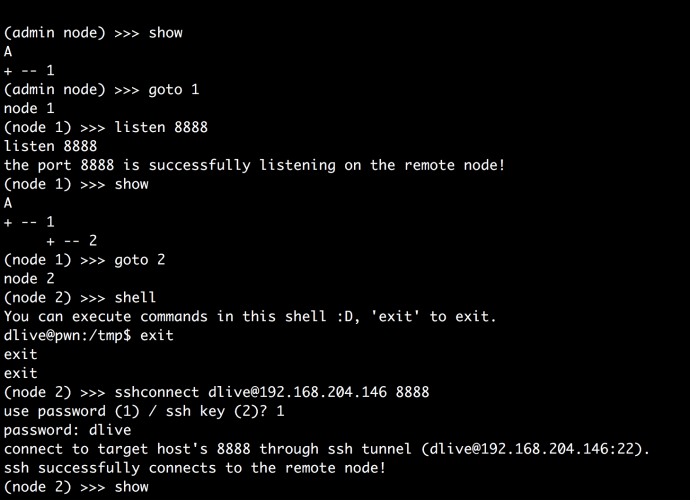Click the last 'show' command at bottom

pos(132,487)
